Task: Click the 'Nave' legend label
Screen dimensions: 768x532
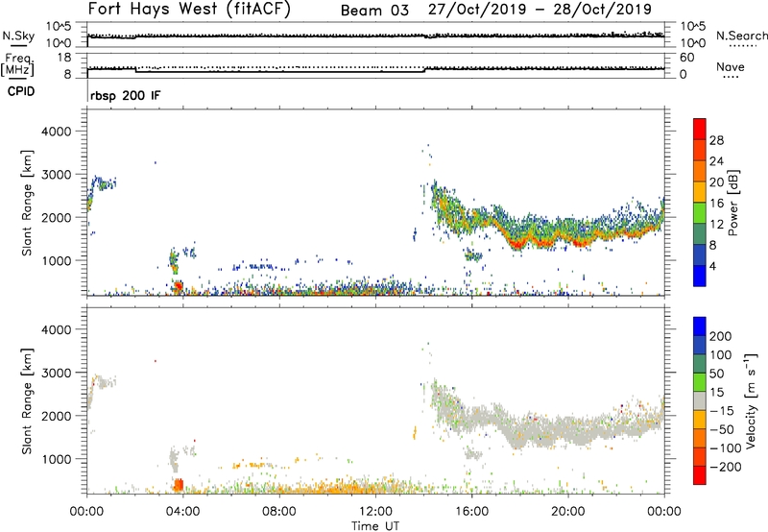Action: click(731, 66)
